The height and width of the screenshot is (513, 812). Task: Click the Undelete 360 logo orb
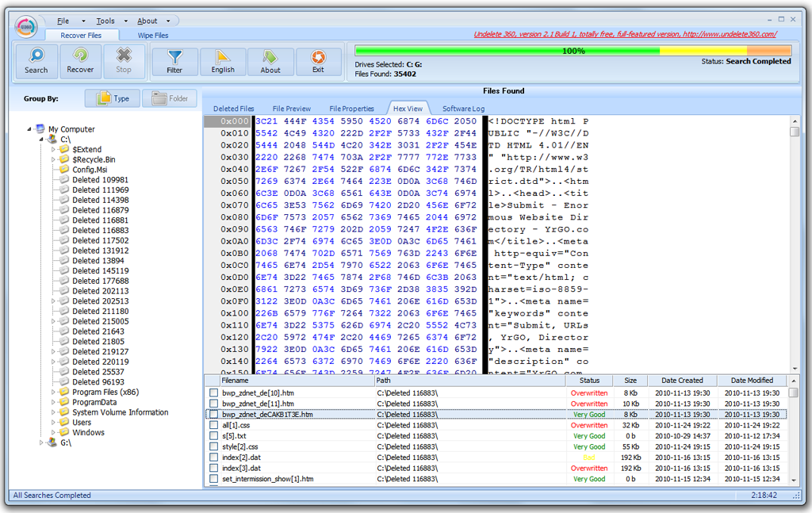(x=26, y=26)
